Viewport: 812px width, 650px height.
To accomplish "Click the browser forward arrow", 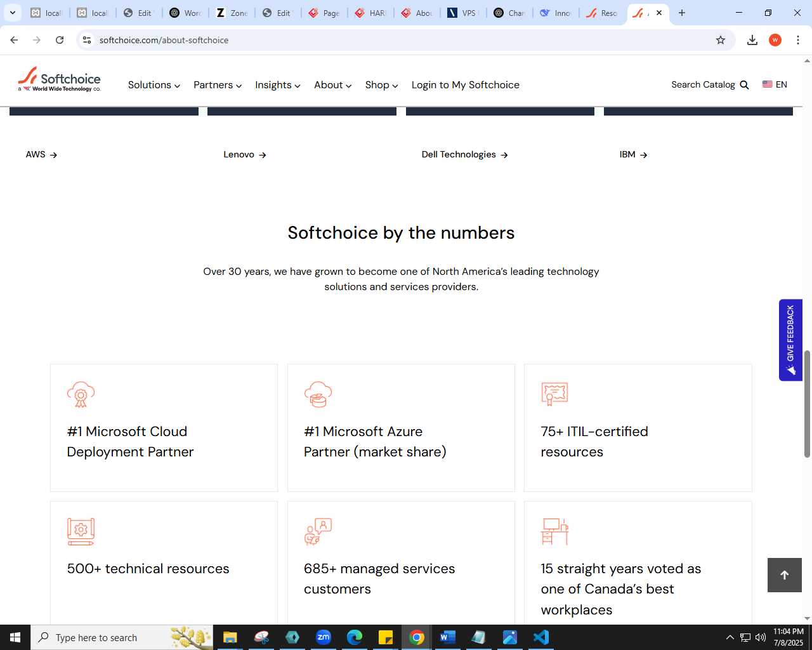I will 37,40.
